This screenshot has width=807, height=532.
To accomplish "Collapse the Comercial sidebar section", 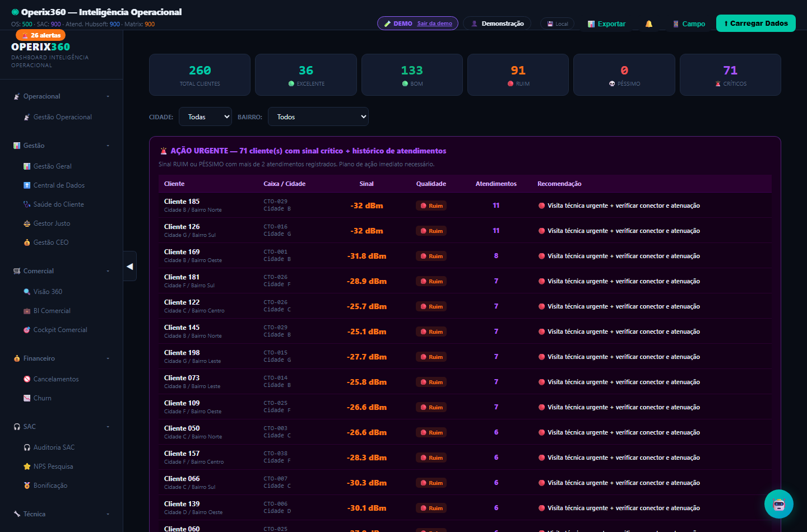I will point(61,271).
